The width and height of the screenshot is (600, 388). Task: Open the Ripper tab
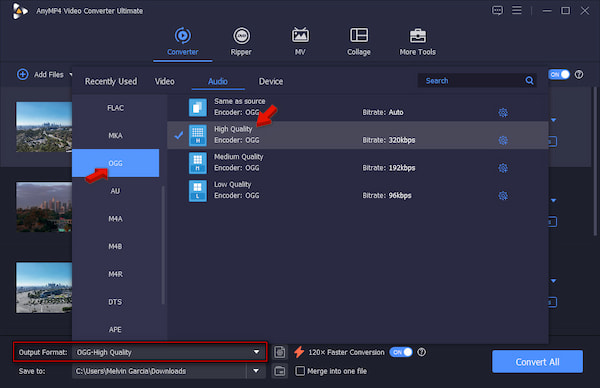pyautogui.click(x=241, y=42)
